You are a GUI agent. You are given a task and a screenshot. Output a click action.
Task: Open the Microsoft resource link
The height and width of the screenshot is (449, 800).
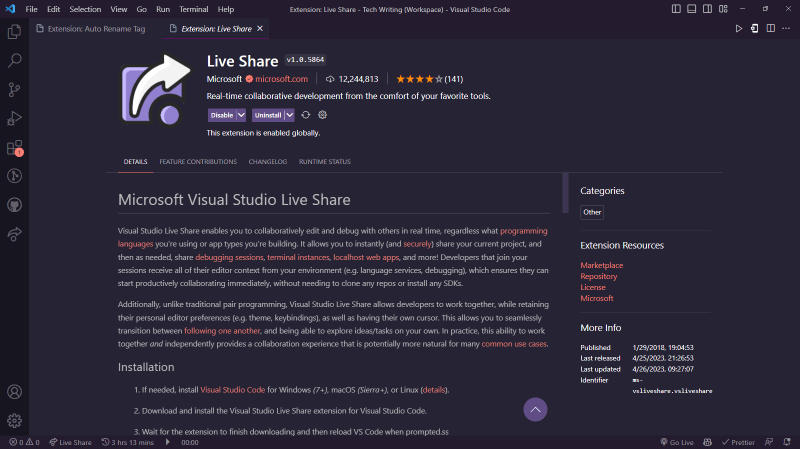pos(596,298)
